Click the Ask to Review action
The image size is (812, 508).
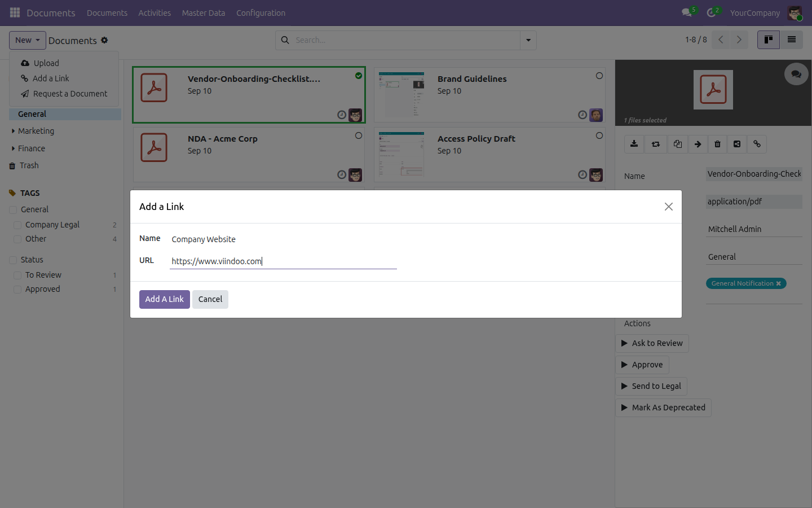point(652,343)
